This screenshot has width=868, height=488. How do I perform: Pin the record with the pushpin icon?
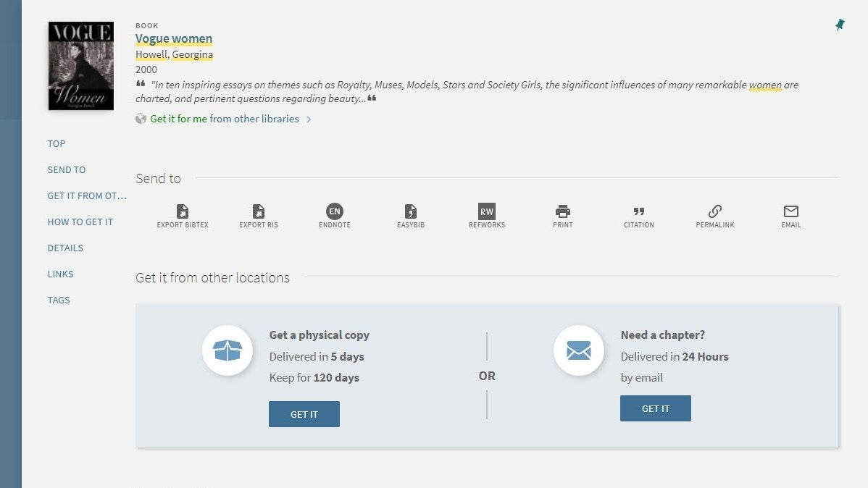[840, 25]
